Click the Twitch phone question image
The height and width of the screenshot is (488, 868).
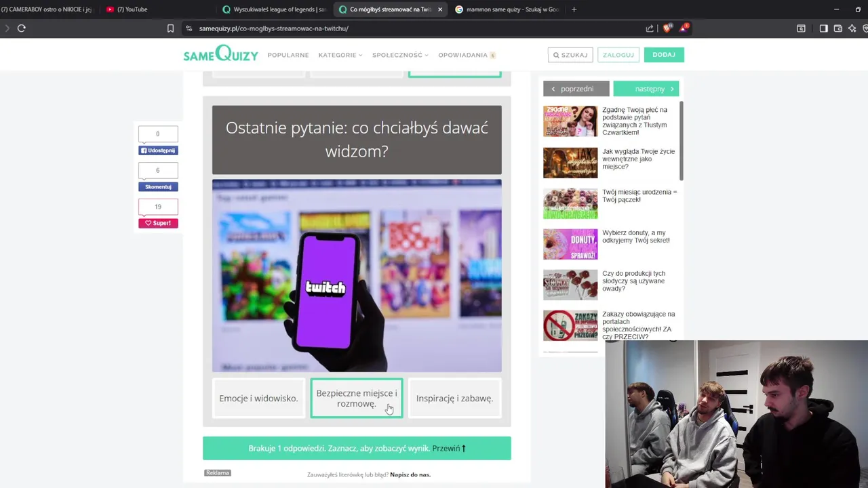tap(357, 276)
